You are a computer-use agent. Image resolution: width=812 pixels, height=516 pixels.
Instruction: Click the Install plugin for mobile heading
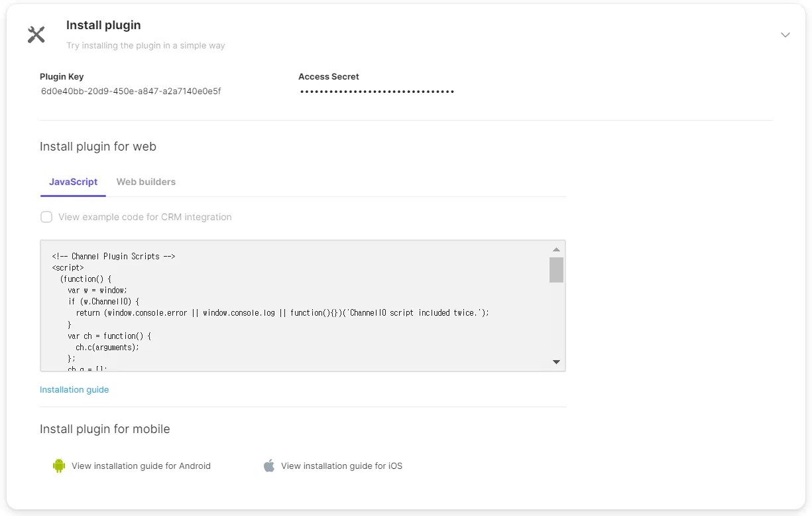click(105, 429)
